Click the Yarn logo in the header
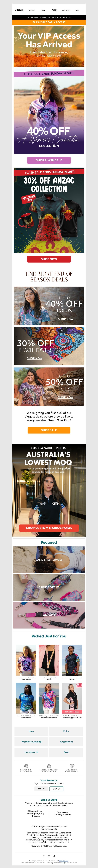 [x=19, y=10]
